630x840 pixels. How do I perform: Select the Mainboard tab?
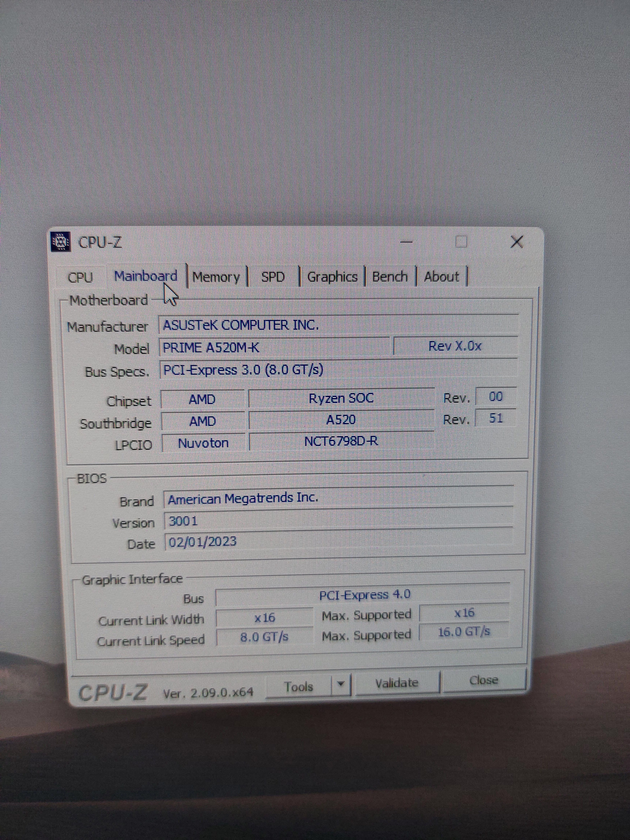click(x=146, y=276)
